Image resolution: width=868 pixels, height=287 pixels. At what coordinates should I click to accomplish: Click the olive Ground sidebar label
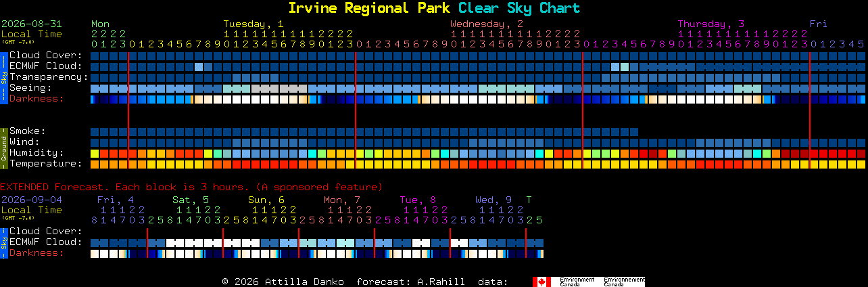point(3,147)
